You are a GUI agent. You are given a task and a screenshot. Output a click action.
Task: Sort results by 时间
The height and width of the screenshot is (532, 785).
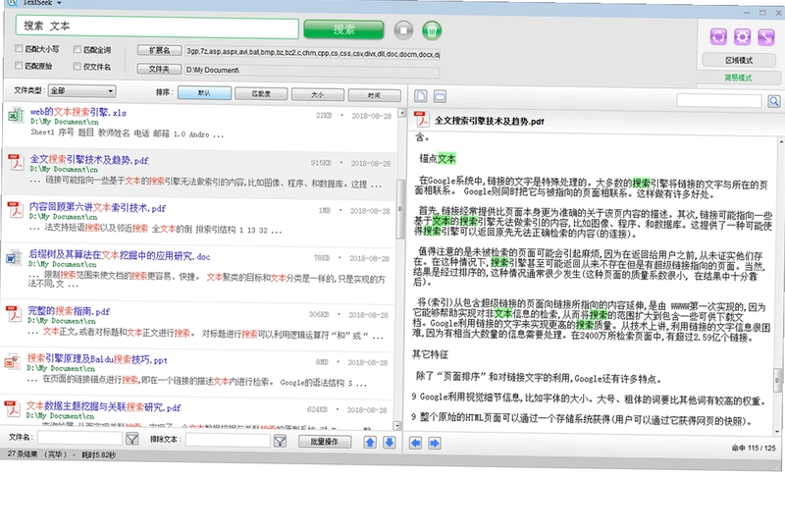[x=374, y=94]
